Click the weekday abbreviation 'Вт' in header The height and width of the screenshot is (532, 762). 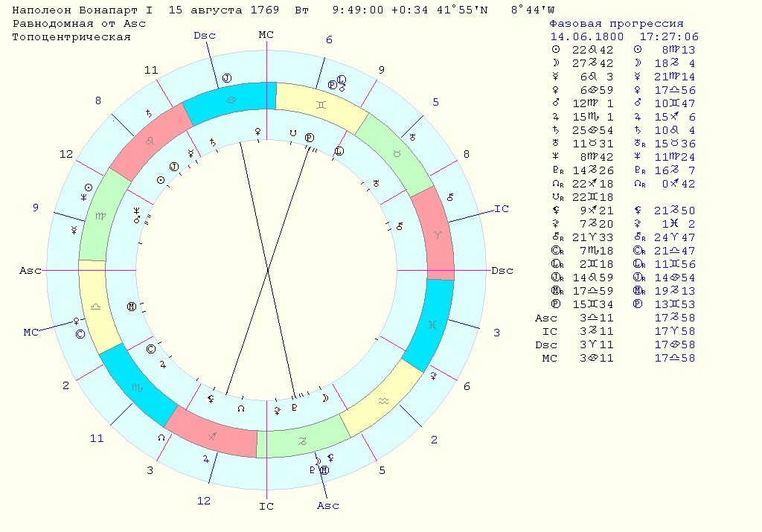pos(302,10)
